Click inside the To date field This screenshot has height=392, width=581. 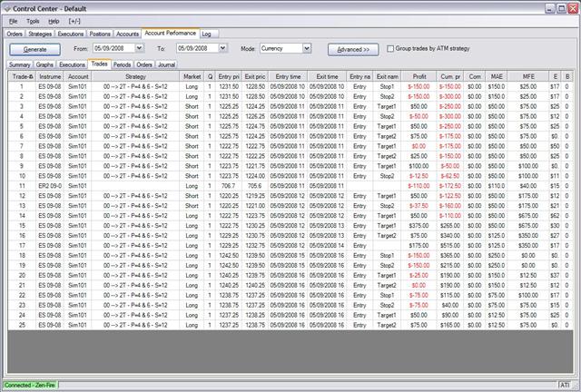click(x=197, y=48)
